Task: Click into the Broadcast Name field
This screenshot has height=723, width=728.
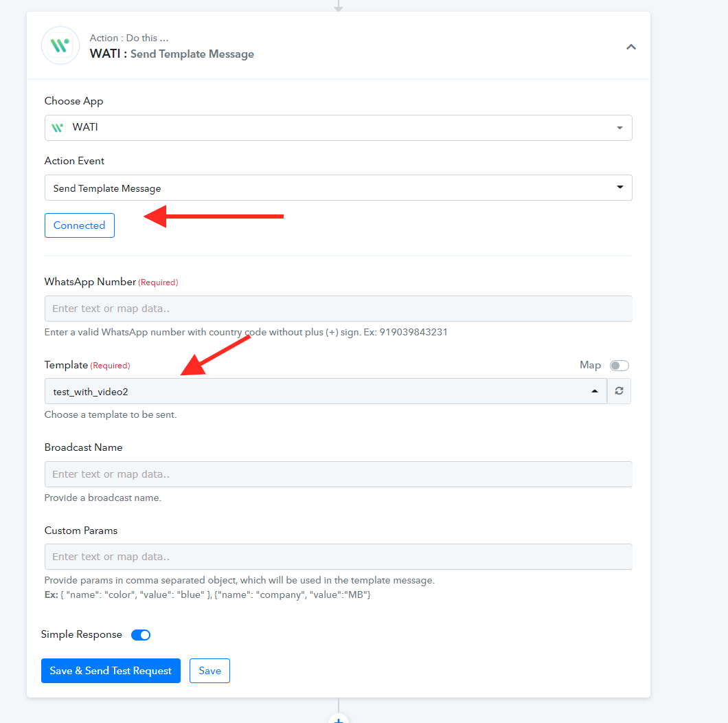Action: [338, 474]
